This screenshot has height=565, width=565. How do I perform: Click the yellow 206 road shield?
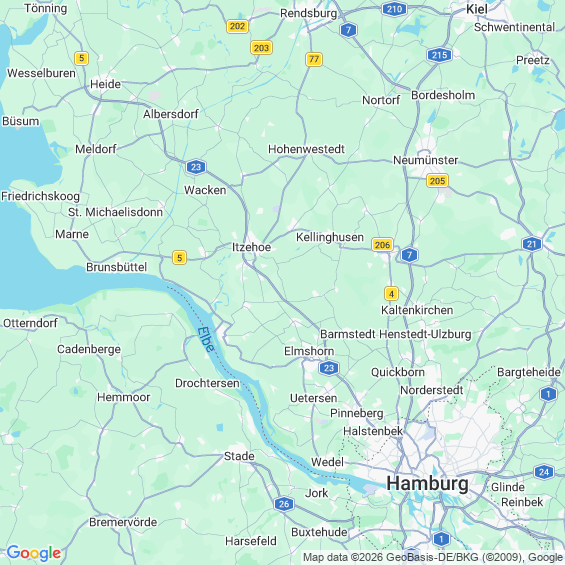point(382,245)
